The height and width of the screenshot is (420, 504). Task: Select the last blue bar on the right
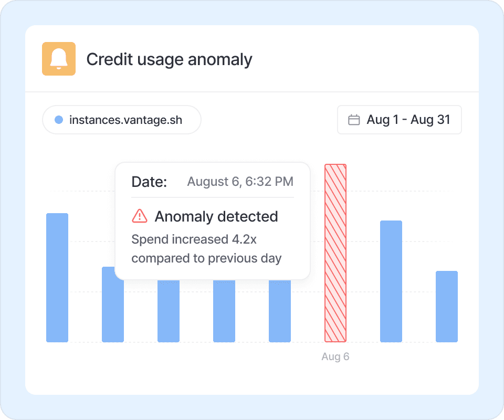[x=447, y=306]
